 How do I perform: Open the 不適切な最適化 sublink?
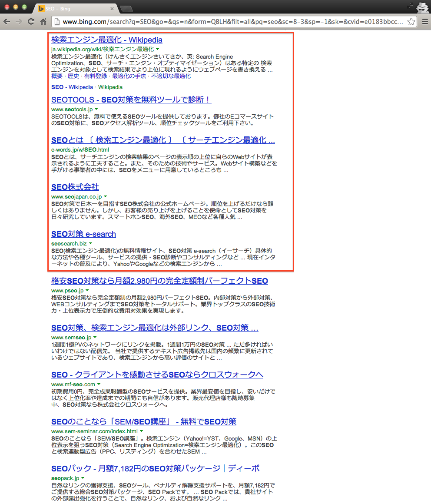171,76
